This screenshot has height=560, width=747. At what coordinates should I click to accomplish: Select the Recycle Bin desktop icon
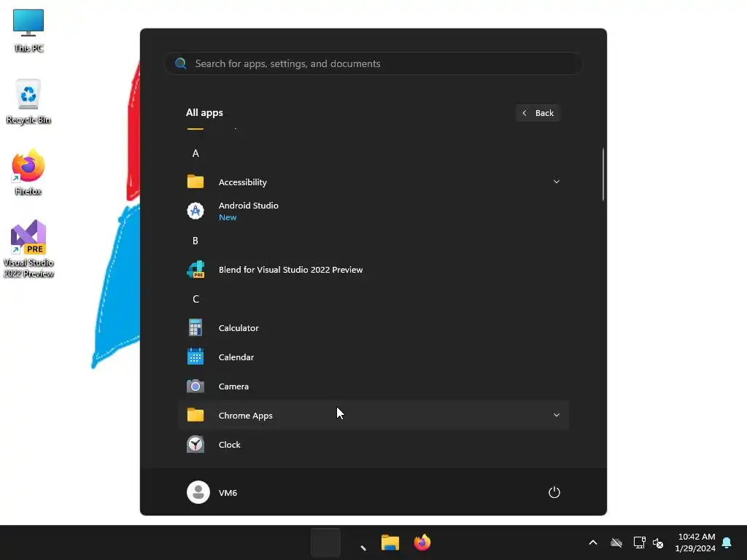tap(28, 101)
